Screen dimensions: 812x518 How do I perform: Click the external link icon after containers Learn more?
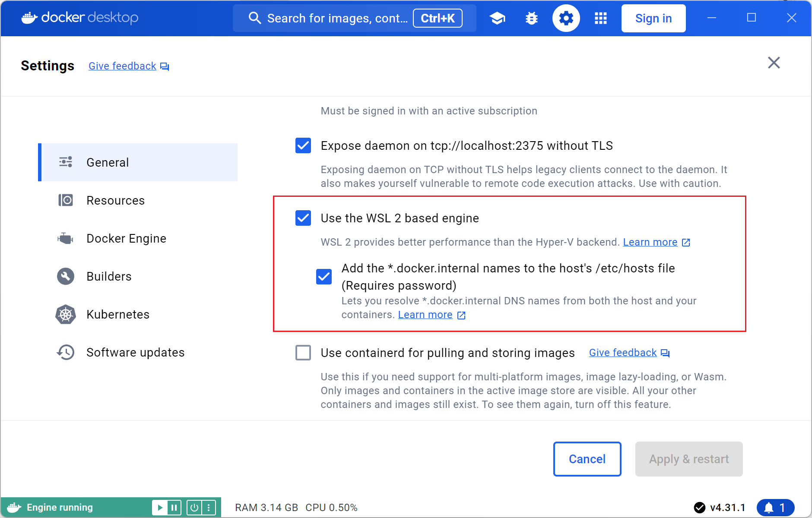[x=461, y=315]
